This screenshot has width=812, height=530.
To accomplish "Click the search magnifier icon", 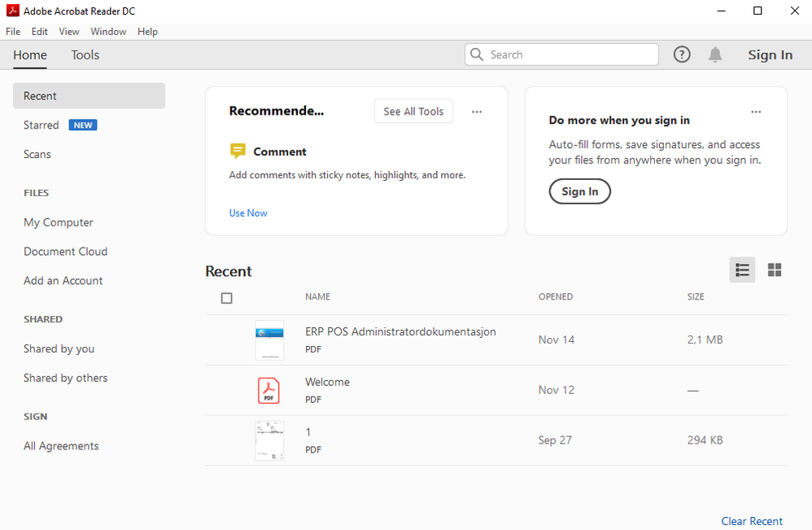I will click(477, 55).
